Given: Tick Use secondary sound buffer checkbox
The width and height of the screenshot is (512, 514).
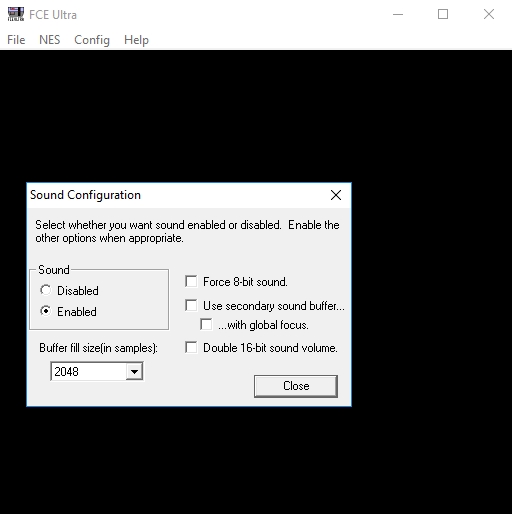Looking at the screenshot, I should (191, 305).
